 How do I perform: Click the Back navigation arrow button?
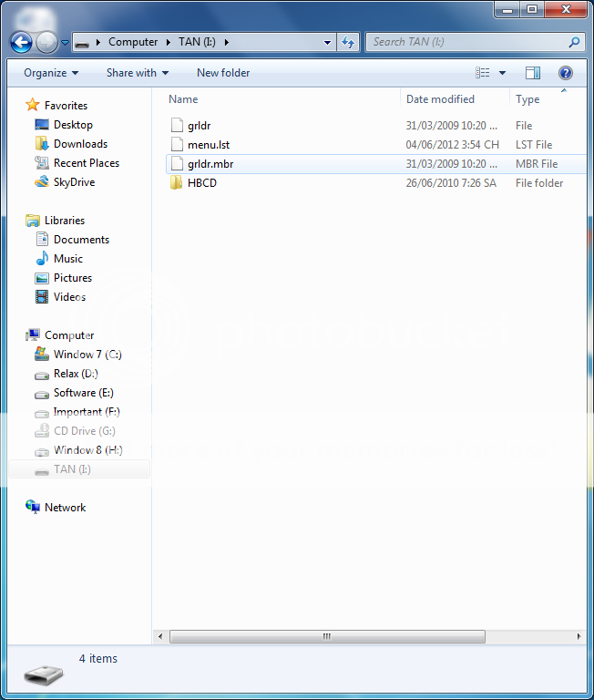21,42
